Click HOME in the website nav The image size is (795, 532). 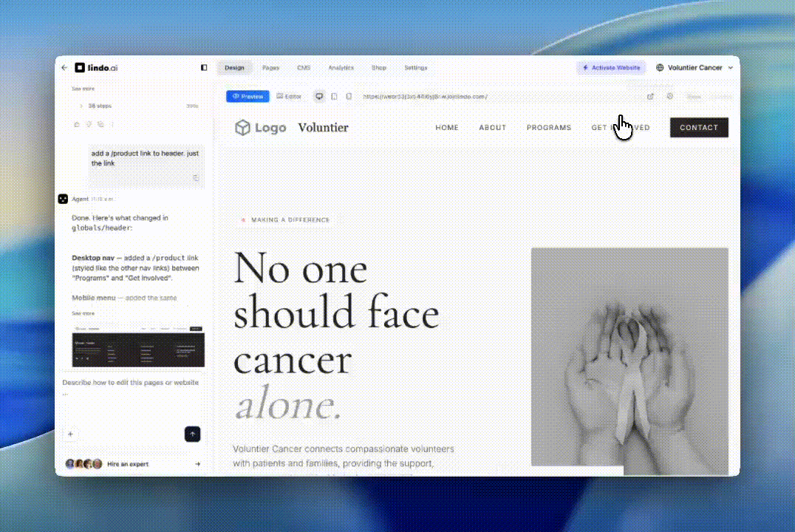tap(447, 127)
